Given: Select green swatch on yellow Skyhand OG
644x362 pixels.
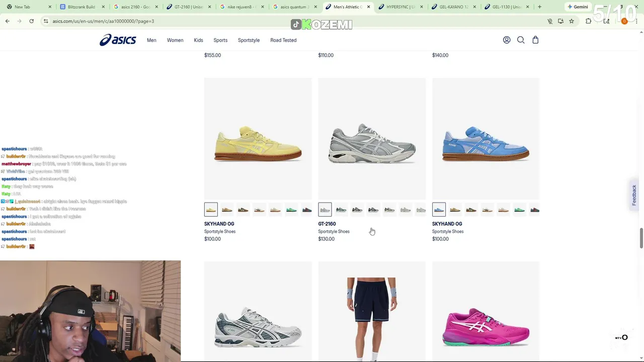Looking at the screenshot, I should [291, 210].
